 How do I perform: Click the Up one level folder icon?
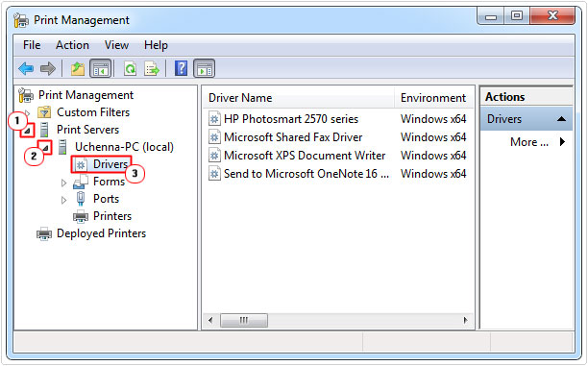click(x=78, y=68)
